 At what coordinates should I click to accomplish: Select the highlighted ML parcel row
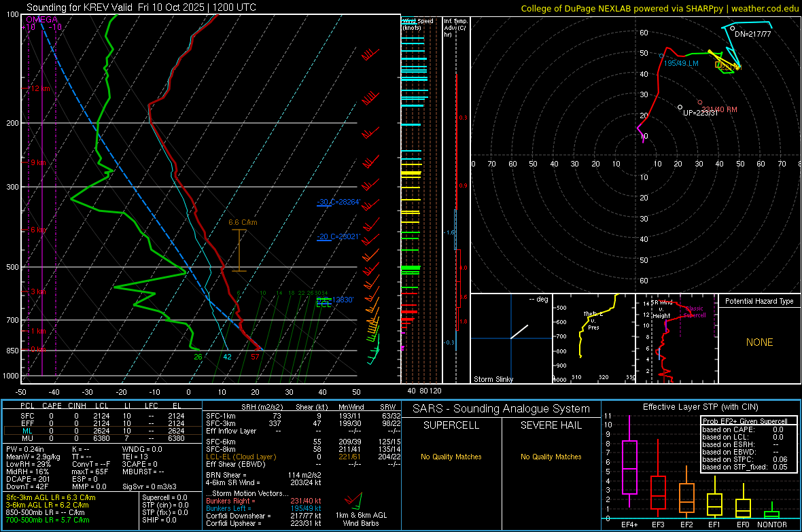click(102, 431)
